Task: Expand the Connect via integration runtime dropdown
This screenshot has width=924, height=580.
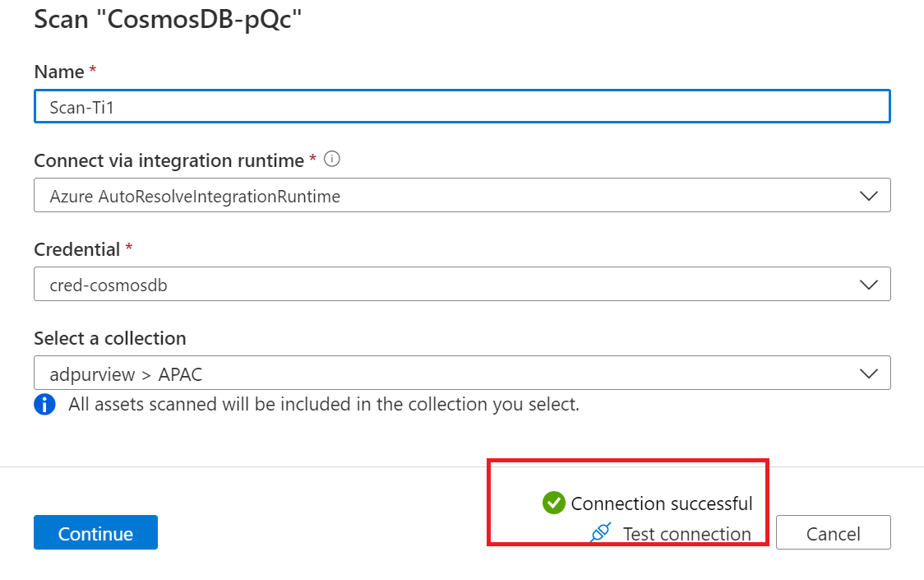Action: coord(869,195)
